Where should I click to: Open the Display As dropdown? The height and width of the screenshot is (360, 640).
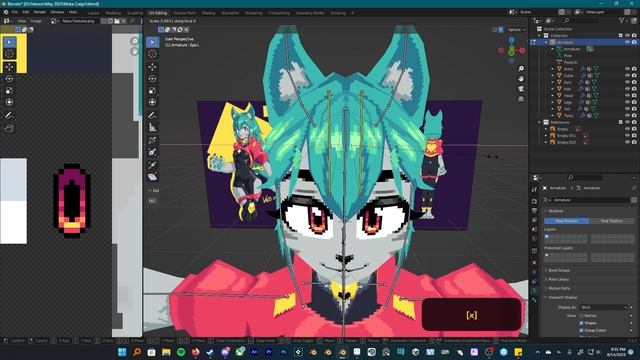click(x=603, y=307)
